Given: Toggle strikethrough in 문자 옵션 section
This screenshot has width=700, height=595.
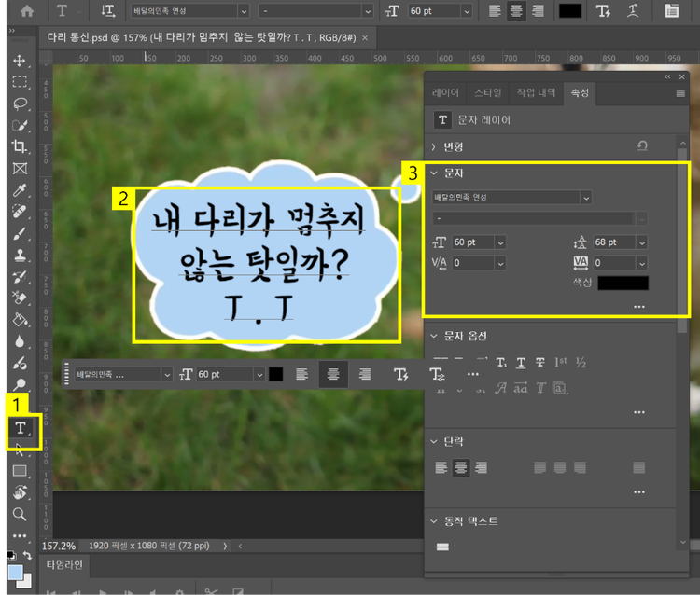Looking at the screenshot, I should [540, 362].
